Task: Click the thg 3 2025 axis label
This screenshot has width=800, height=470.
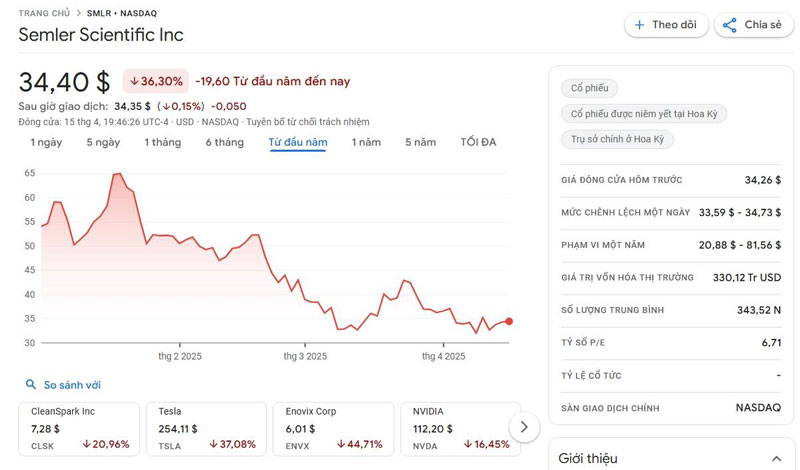Action: click(305, 356)
